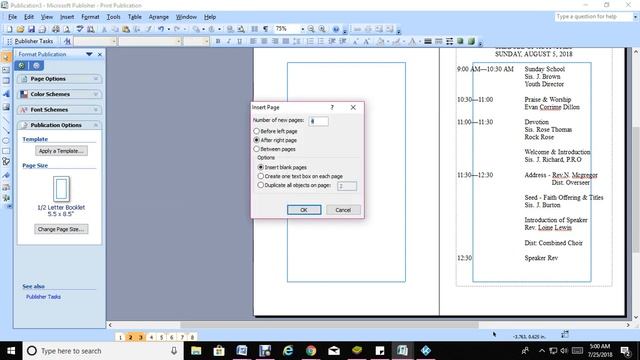
Task: Click the Bold formatting icon
Action: [218, 41]
